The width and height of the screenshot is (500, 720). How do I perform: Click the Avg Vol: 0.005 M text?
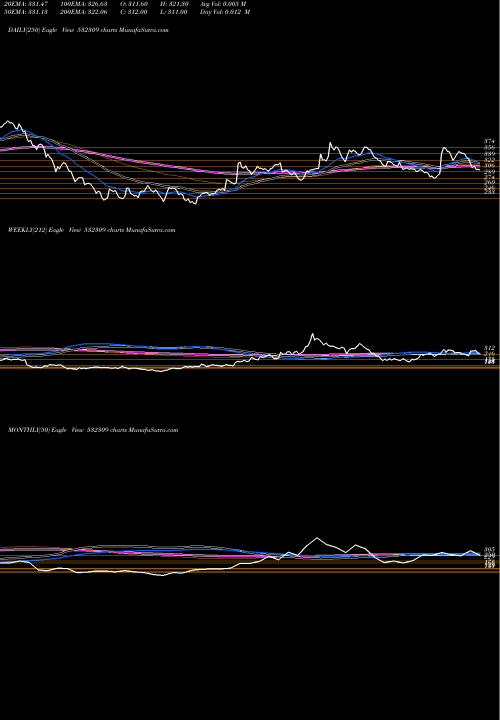click(x=223, y=4)
